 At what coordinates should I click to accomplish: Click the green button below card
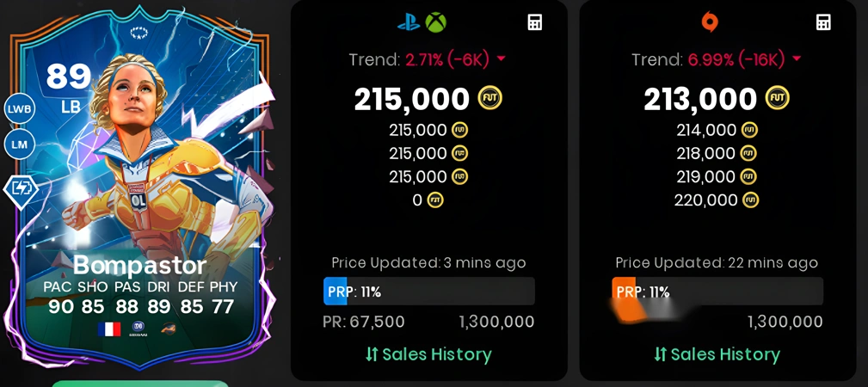point(139,384)
